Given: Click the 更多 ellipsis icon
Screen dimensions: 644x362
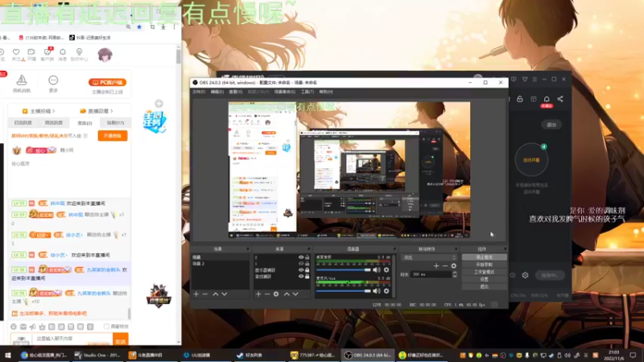Looking at the screenshot, I should (53, 80).
